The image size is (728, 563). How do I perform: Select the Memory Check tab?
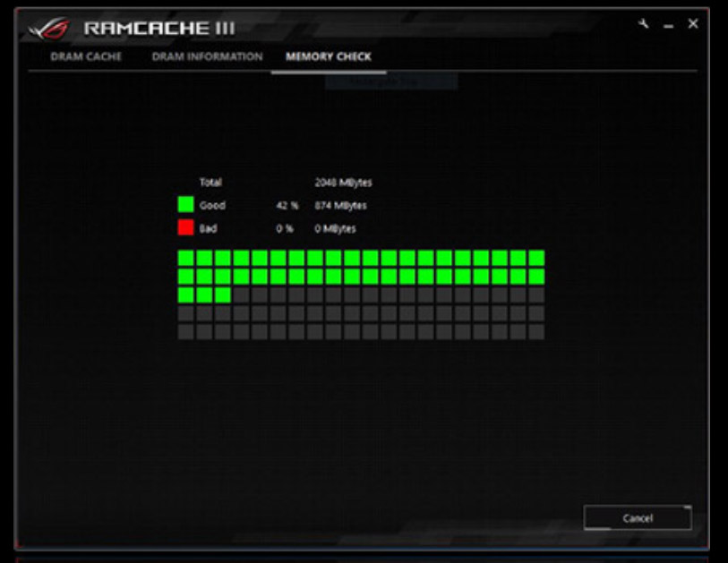click(329, 56)
